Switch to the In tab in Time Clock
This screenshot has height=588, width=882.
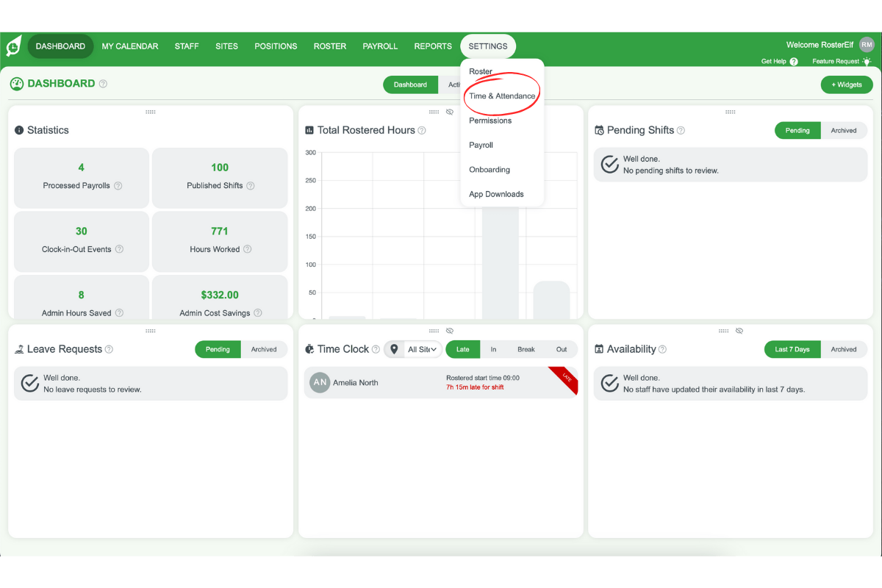(492, 349)
